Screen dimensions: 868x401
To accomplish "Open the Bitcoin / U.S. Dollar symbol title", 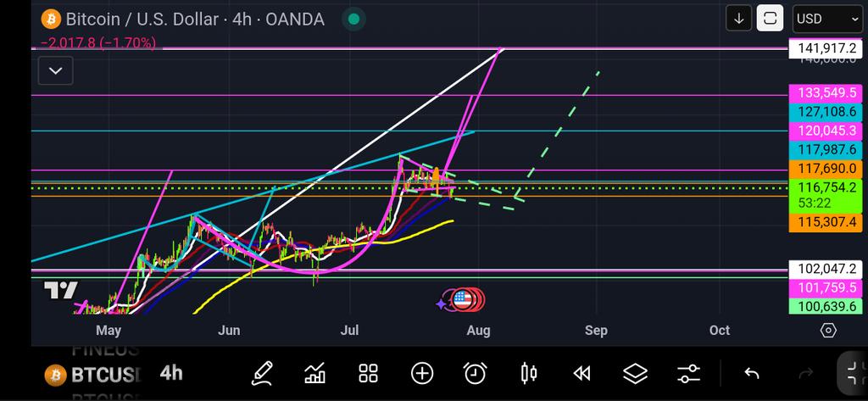I will [x=194, y=19].
